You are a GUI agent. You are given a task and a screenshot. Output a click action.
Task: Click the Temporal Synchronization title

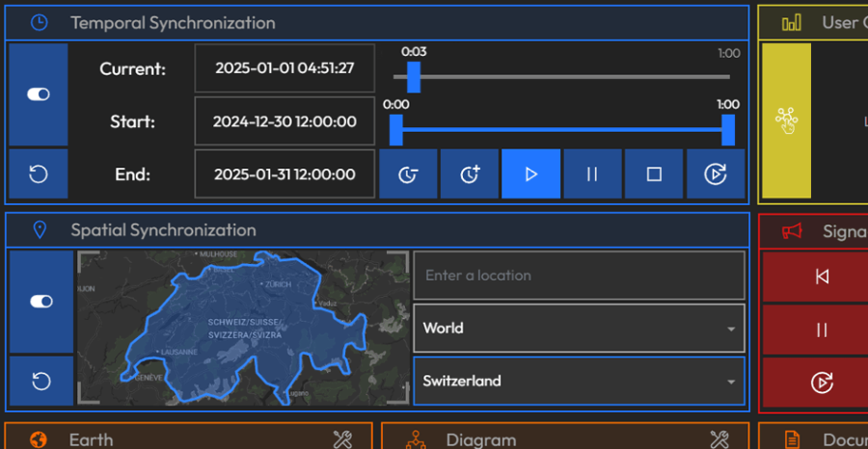tap(173, 23)
